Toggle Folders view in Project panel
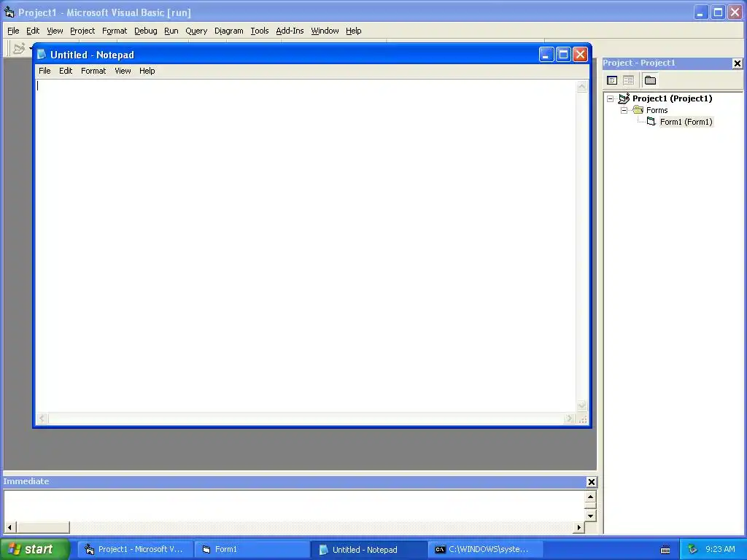The width and height of the screenshot is (747, 560). [650, 80]
